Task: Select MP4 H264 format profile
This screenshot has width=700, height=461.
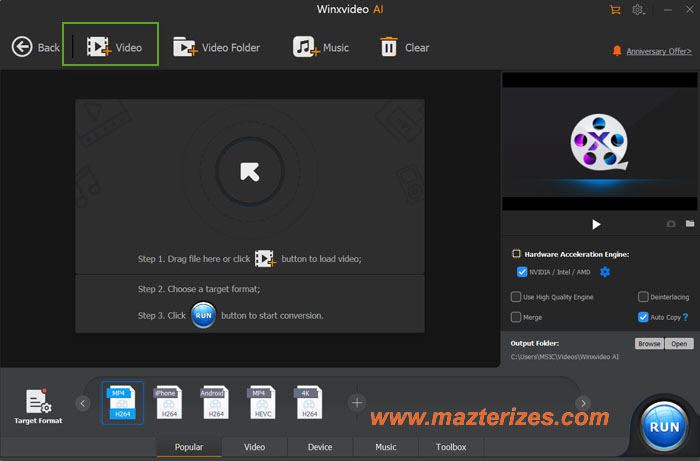Action: pos(122,403)
